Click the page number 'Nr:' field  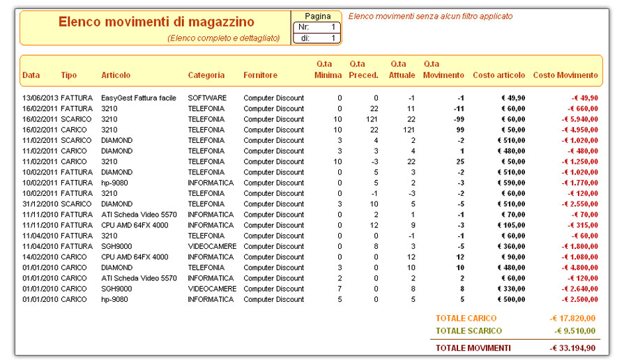pos(317,27)
